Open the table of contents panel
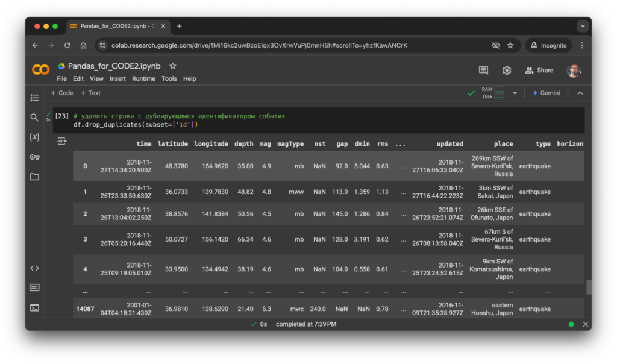 tap(34, 98)
